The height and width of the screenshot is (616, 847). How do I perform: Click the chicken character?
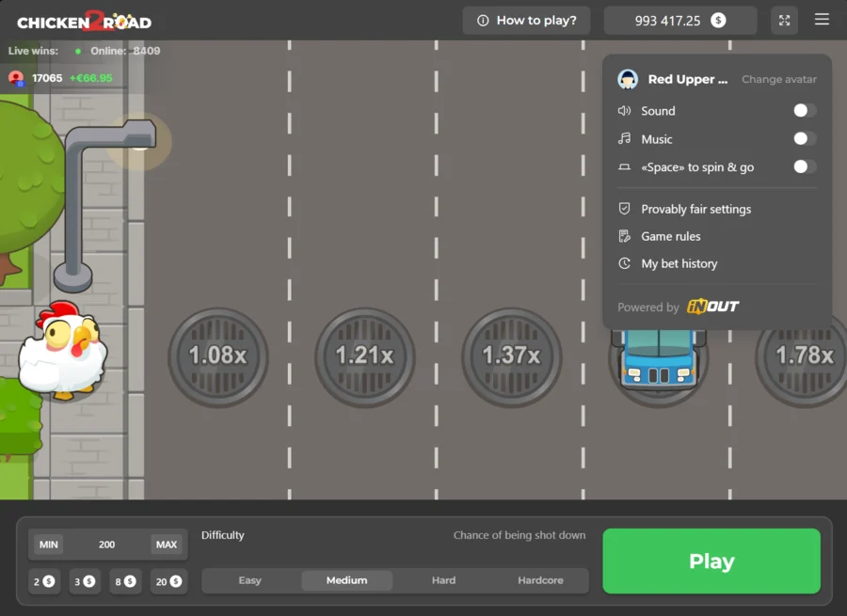coord(63,350)
